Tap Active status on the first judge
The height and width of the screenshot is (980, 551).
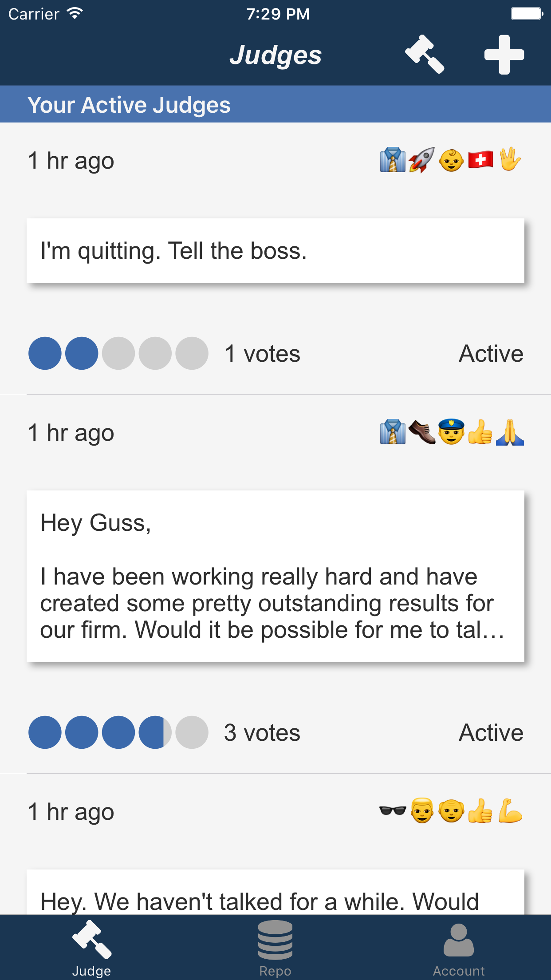click(491, 354)
